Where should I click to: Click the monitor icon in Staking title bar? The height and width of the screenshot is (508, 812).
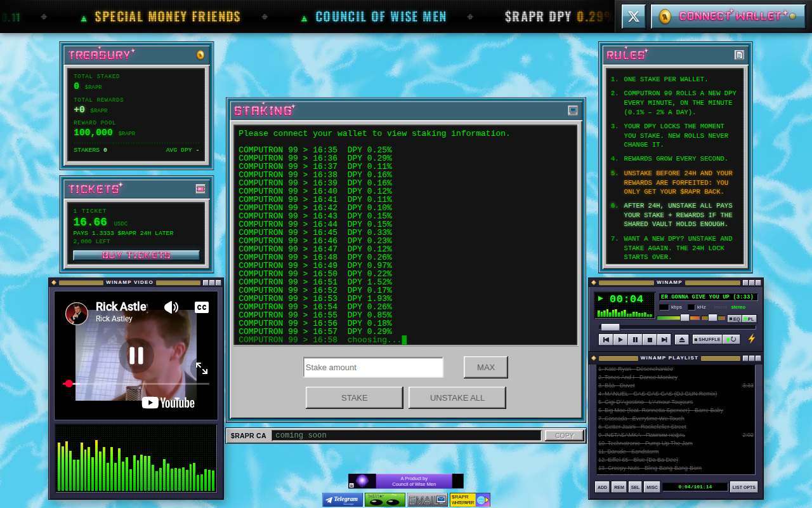[x=573, y=110]
